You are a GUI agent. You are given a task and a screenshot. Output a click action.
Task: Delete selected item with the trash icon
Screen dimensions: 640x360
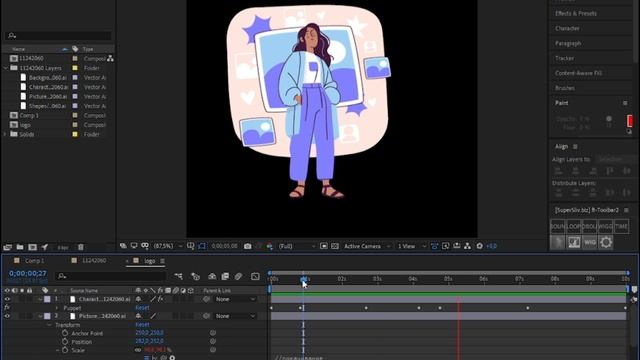(80, 247)
